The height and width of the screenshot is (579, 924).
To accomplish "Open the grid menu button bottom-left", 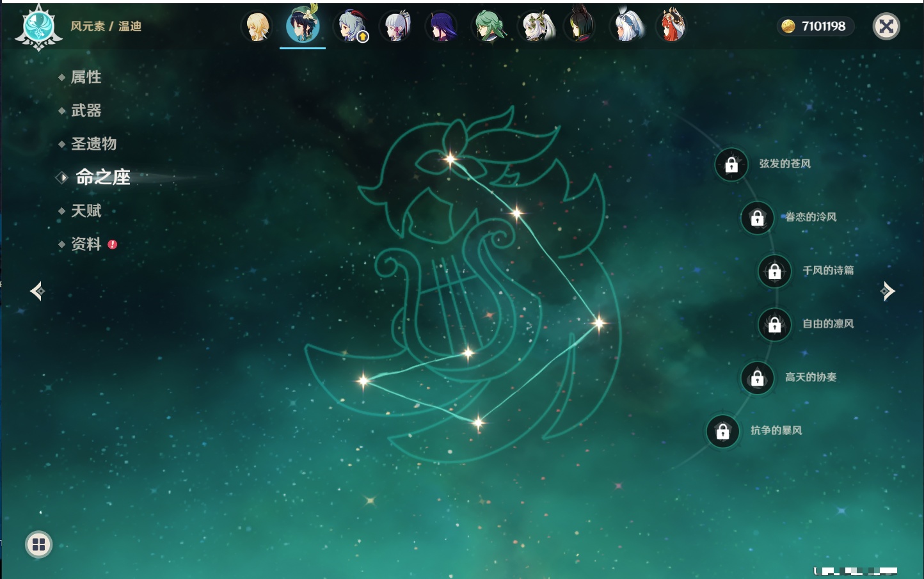I will point(38,544).
